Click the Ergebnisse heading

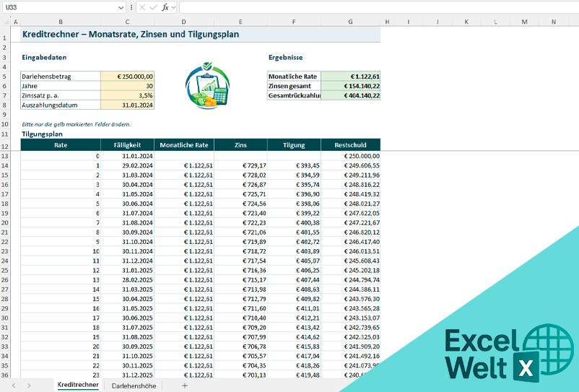[x=285, y=57]
